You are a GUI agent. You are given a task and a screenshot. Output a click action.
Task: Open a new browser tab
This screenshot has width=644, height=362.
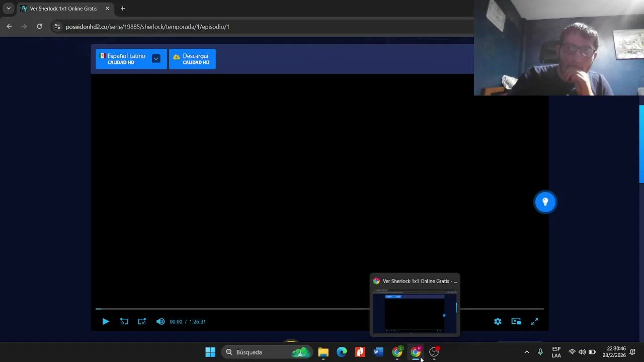point(122,9)
